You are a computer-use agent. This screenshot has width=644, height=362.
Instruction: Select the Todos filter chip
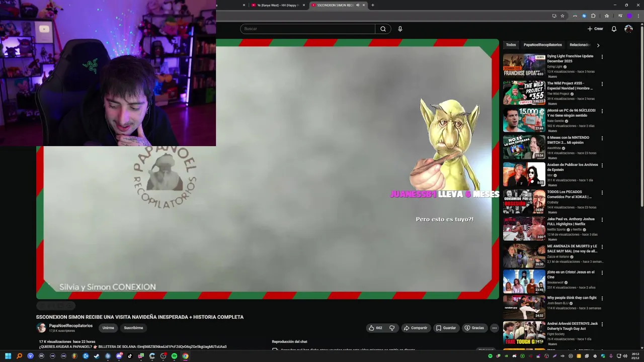click(511, 45)
